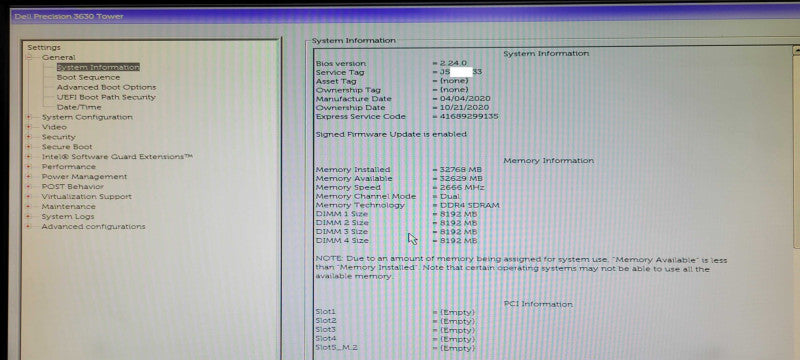The height and width of the screenshot is (360, 800).
Task: Click the Settings root label
Action: [x=44, y=47]
